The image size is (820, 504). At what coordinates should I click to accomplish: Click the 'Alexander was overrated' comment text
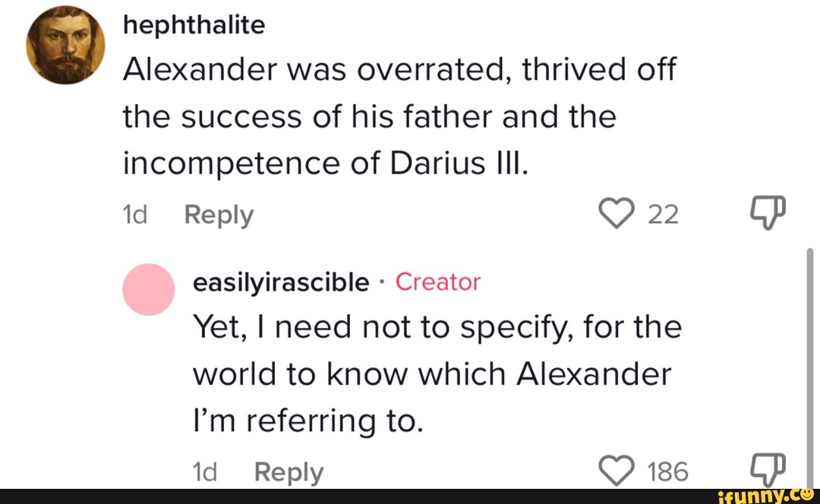coord(399,71)
